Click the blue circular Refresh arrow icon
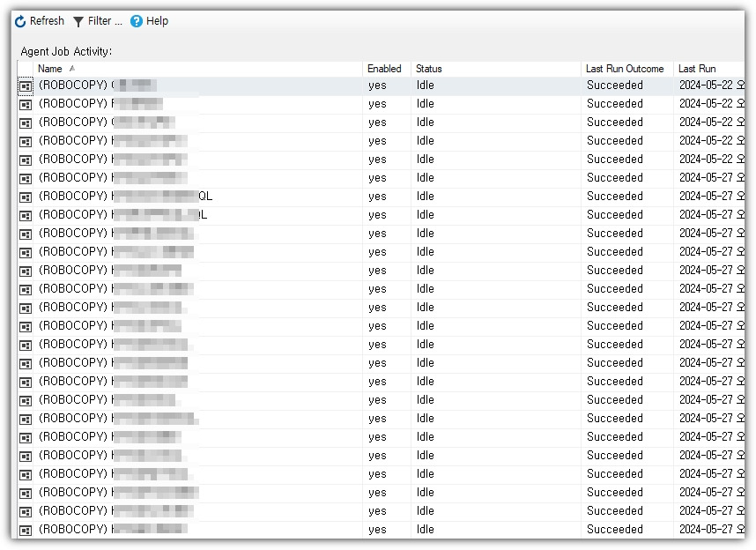This screenshot has height=550, width=756. click(x=20, y=21)
